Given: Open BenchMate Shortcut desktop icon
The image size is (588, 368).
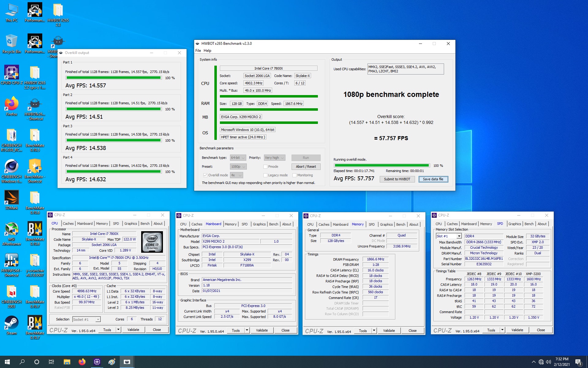Looking at the screenshot, I should (x=35, y=171).
